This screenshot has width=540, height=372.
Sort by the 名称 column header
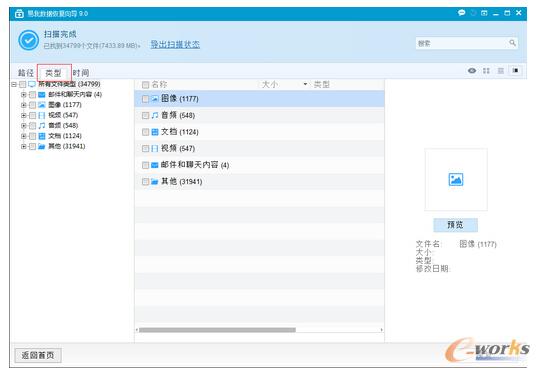(159, 84)
